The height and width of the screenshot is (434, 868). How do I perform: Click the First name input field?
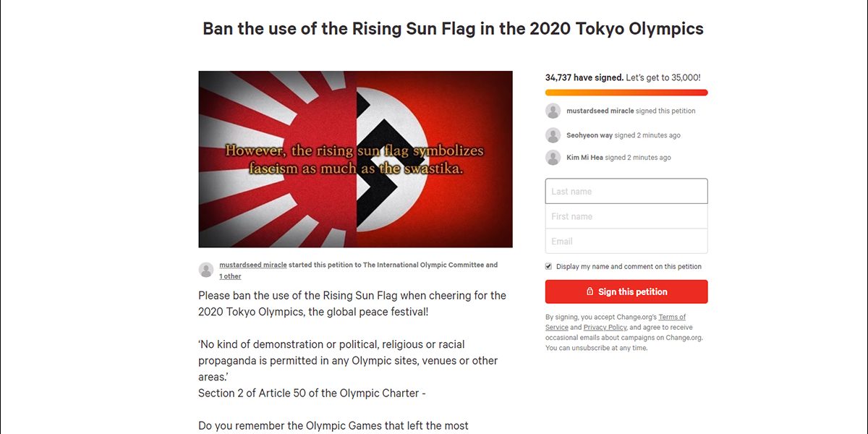[x=626, y=216]
